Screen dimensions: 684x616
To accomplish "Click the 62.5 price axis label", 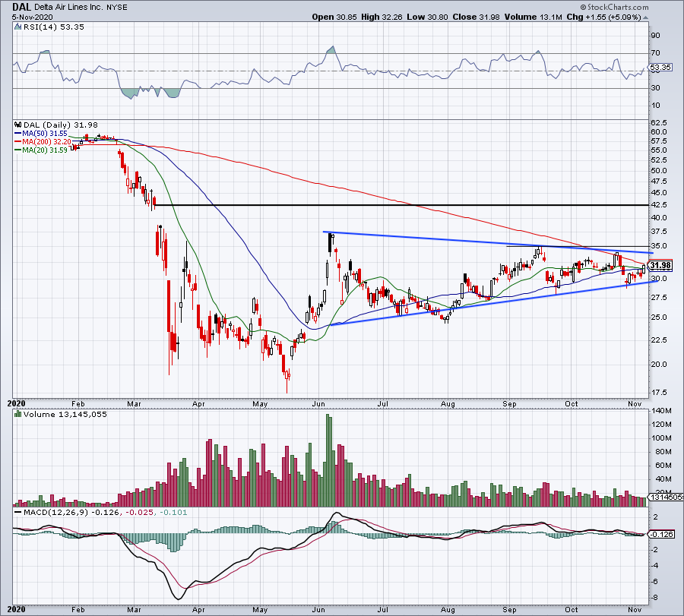I will 659,123.
